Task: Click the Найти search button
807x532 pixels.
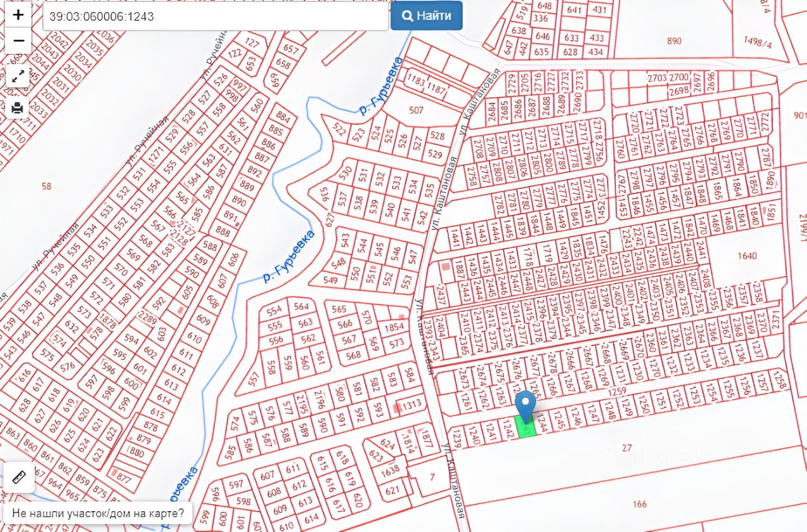Action: [x=426, y=16]
